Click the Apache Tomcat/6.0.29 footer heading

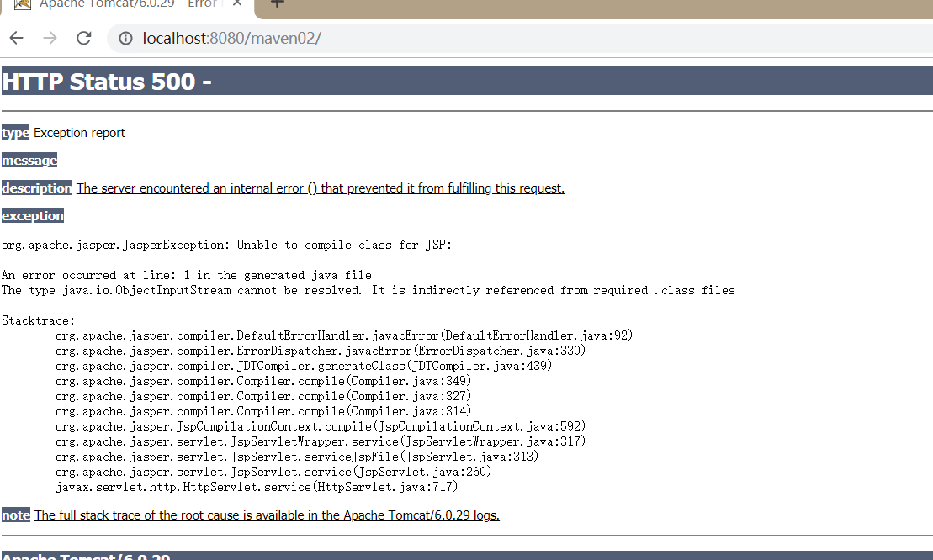[87, 557]
